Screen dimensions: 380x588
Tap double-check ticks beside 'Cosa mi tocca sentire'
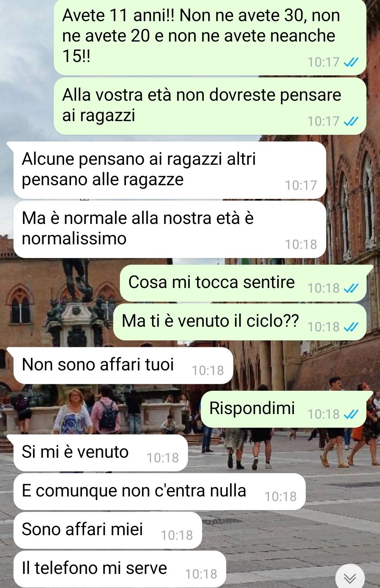click(351, 289)
